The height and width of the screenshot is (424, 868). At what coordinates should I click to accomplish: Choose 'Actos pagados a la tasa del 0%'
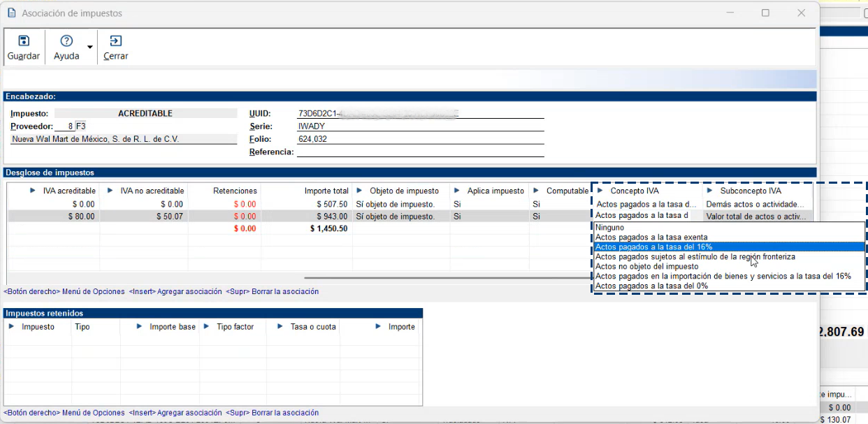click(x=651, y=286)
